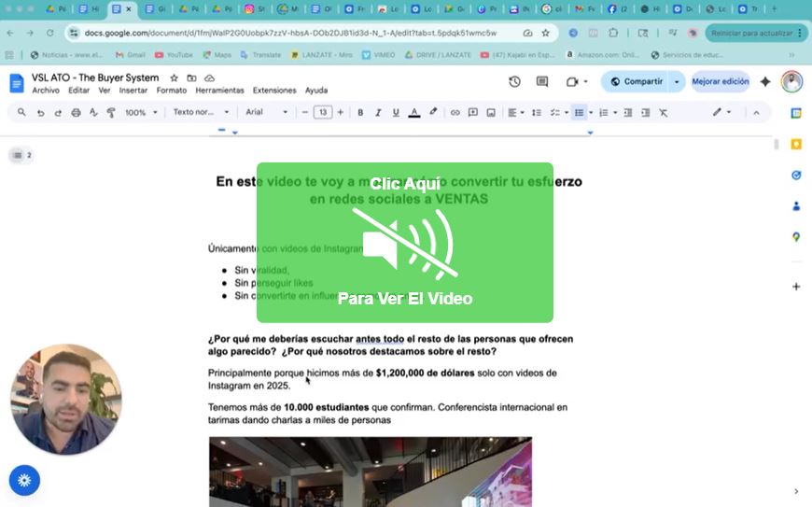Open the Extensiones menu
Screen dimensions: 812x507
click(x=274, y=91)
